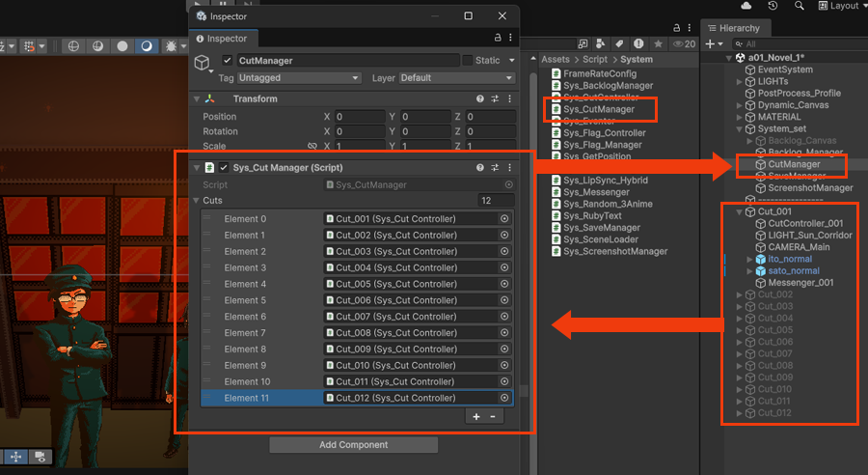Disable the Sys_Cut Manager script checkbox

[x=224, y=168]
